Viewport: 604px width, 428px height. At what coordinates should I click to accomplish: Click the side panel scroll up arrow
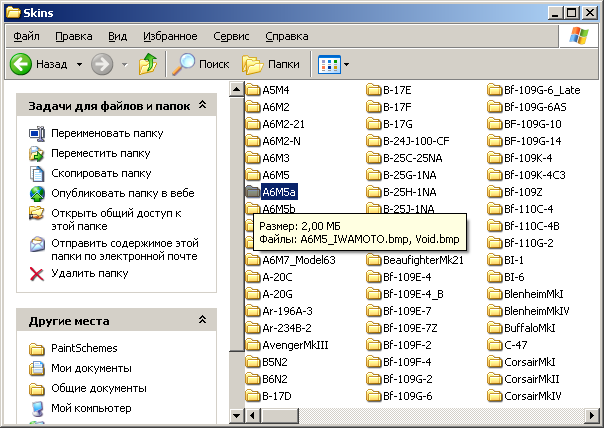pos(236,90)
